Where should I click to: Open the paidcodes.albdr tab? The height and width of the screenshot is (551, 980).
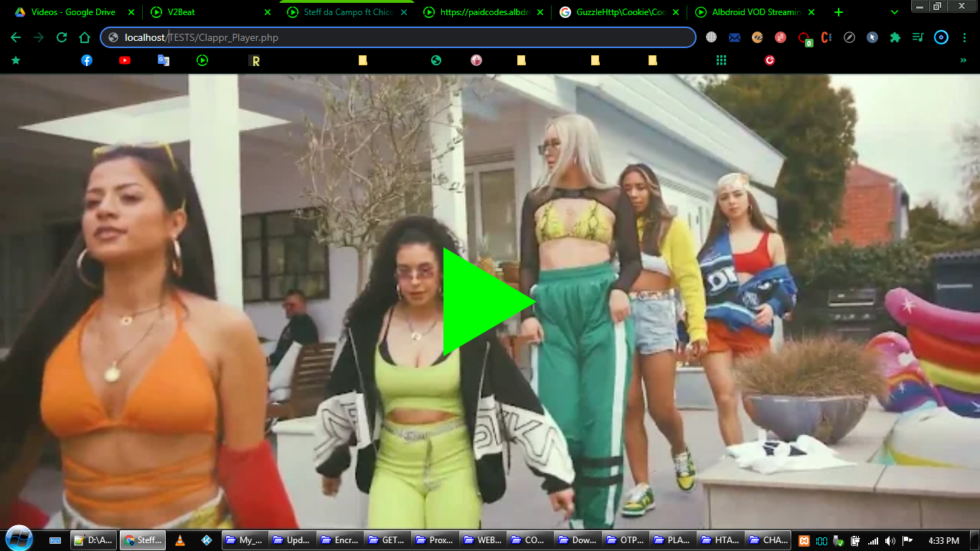pos(484,12)
